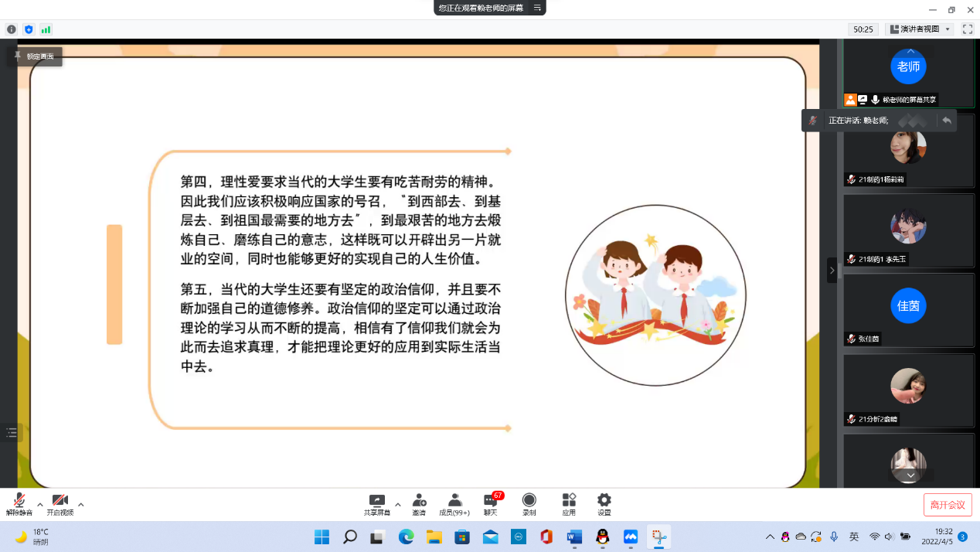This screenshot has height=552, width=980.
Task: Click the meeting info icon
Action: (x=12, y=29)
